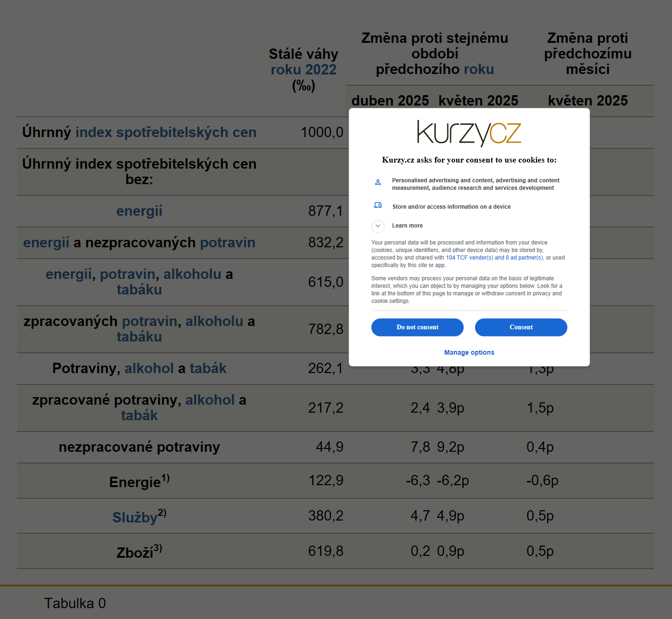The image size is (672, 619).
Task: Click 'energií' in the 'nezpracovaných potravin' row
Action: pyautogui.click(x=46, y=243)
